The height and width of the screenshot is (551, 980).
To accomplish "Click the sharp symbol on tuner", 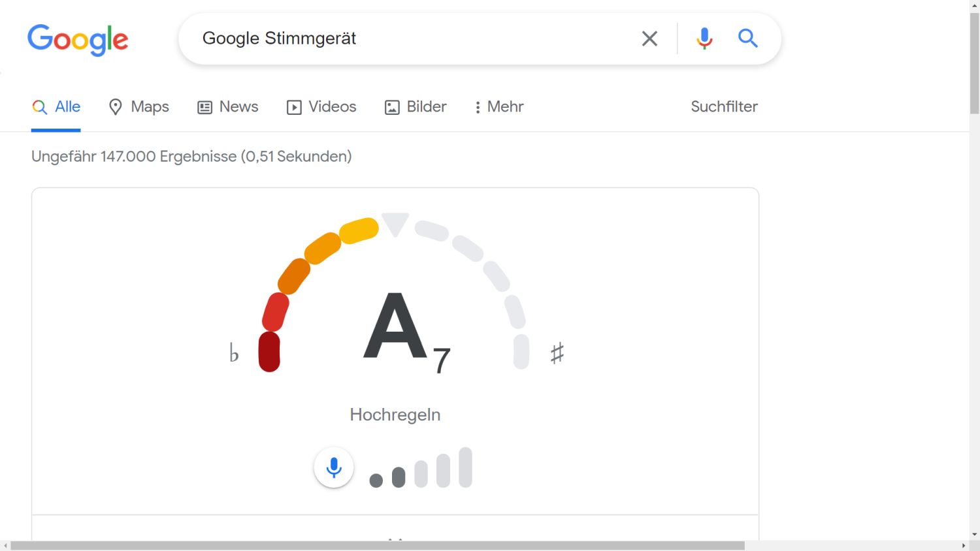I will [557, 353].
